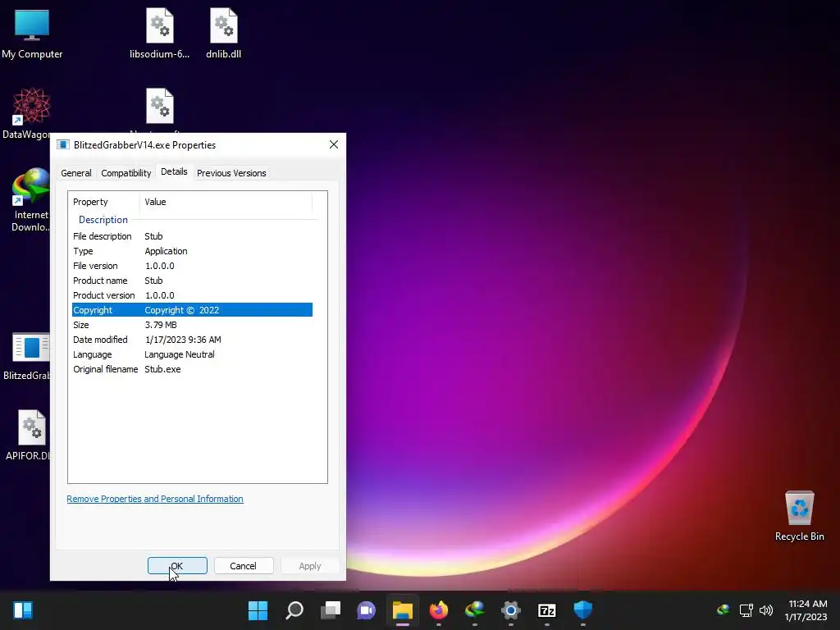Open taskbar Search
The width and height of the screenshot is (840, 630).
(x=294, y=610)
